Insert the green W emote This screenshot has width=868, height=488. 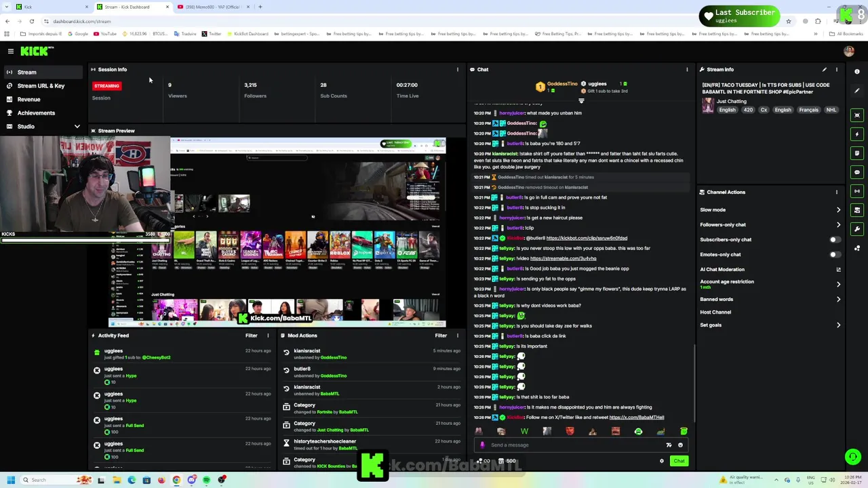click(524, 431)
